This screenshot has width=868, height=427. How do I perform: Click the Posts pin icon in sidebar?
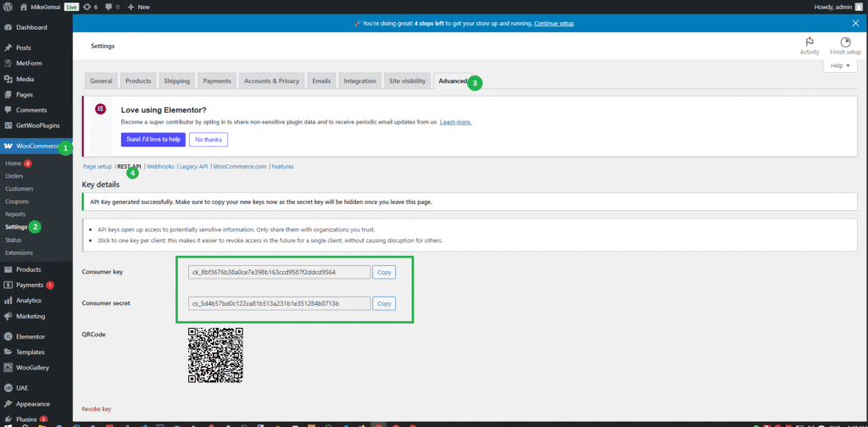(x=8, y=47)
